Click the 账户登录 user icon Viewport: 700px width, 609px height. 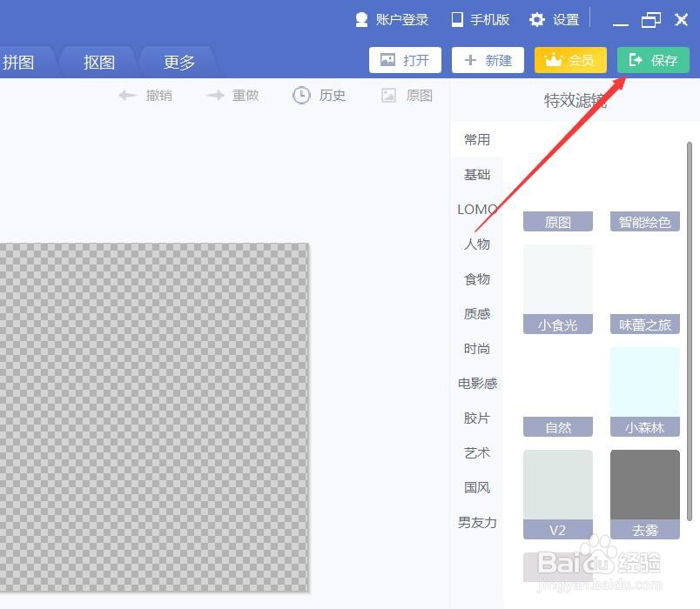pyautogui.click(x=362, y=18)
